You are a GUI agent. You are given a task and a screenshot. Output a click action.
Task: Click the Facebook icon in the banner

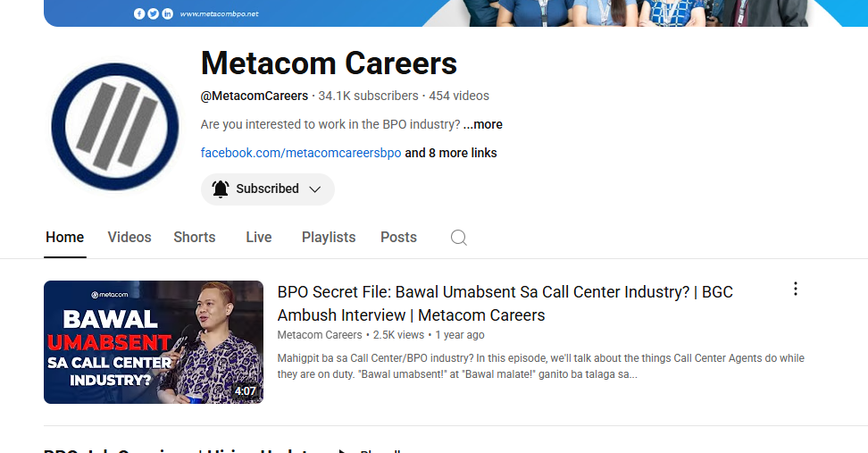tap(139, 13)
